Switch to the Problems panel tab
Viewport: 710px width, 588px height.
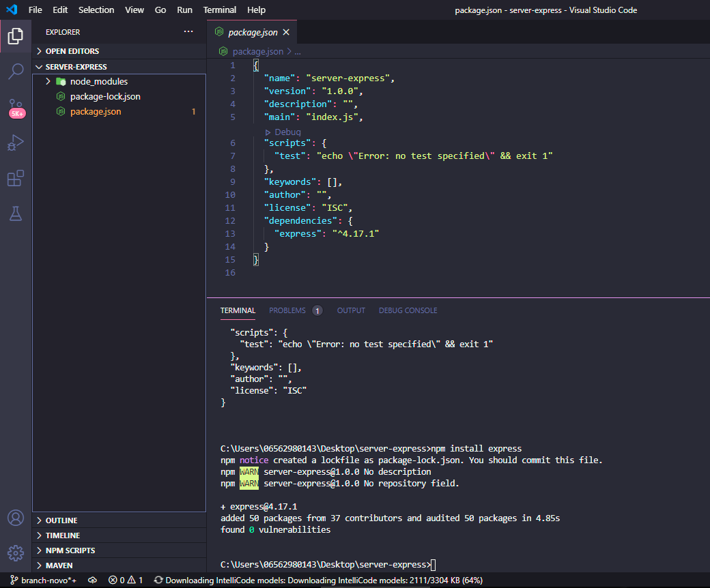coord(287,310)
